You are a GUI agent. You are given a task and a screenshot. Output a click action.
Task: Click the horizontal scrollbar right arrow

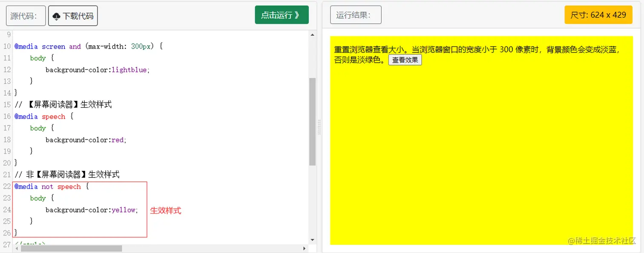coord(304,248)
